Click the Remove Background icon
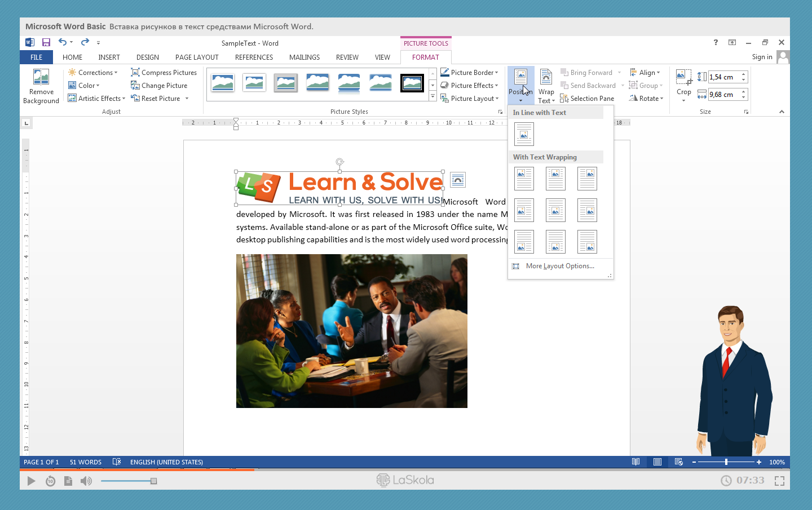812x510 pixels. coord(41,77)
